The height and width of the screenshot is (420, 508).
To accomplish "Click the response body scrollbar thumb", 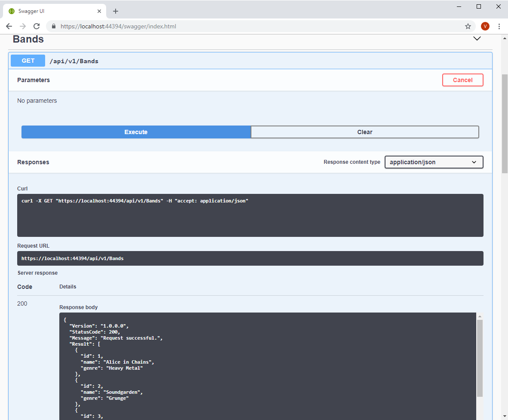I will coord(480,358).
